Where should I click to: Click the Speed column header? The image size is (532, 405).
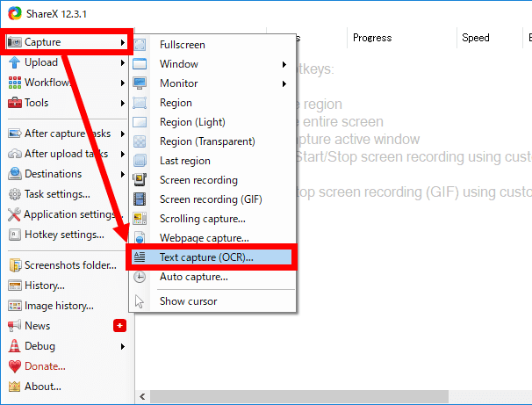pos(490,38)
